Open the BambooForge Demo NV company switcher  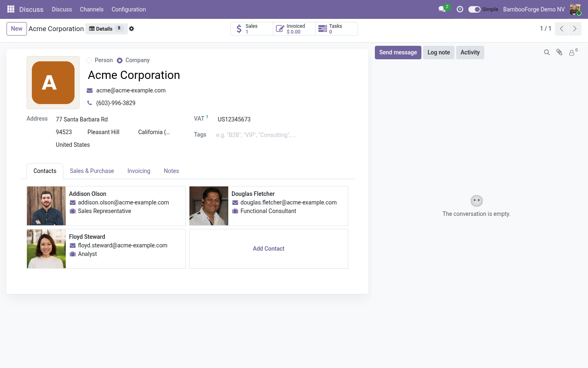[x=534, y=9]
